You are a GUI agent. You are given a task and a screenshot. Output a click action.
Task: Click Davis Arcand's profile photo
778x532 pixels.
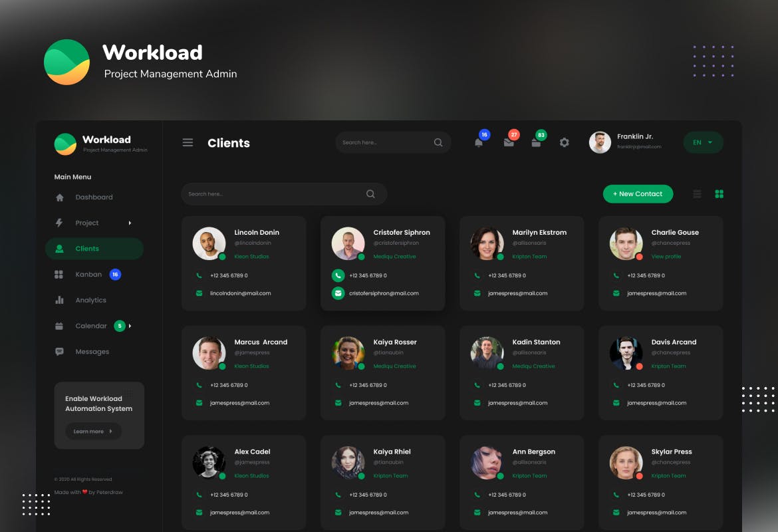click(626, 353)
